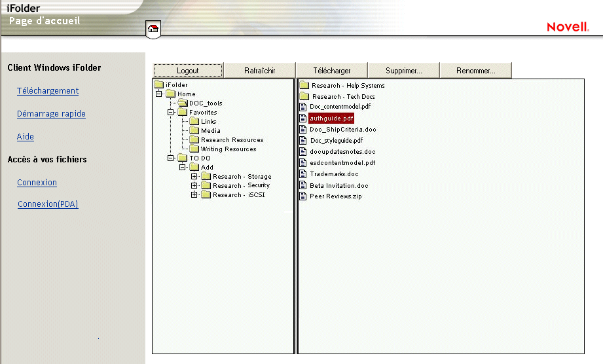
Task: Click the Media folder icon in tree
Action: tap(194, 130)
